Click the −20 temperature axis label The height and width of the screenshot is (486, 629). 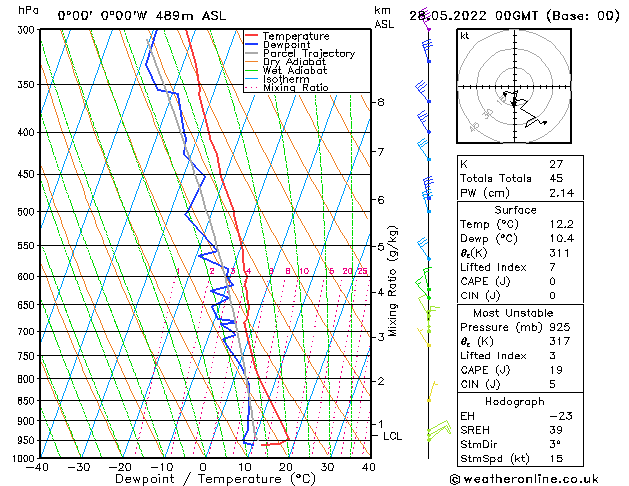click(x=120, y=467)
